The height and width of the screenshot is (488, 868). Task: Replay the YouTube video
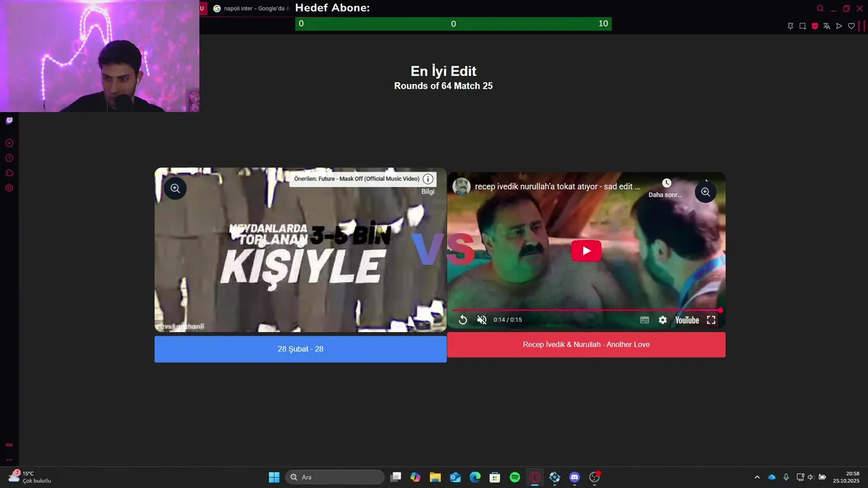463,320
